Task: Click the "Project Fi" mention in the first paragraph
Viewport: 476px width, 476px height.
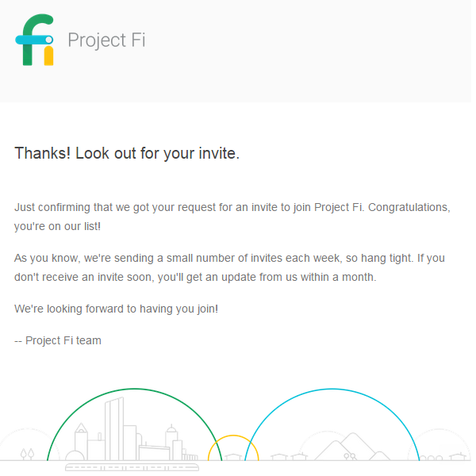Action: click(339, 207)
